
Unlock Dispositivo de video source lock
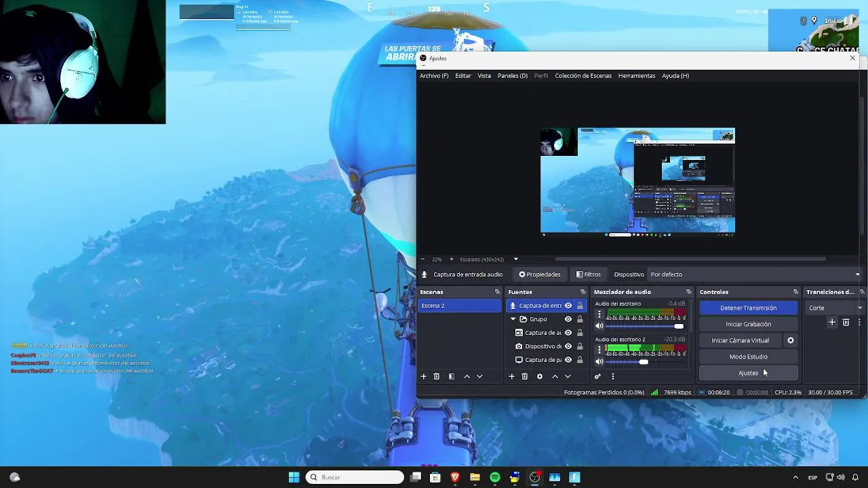(x=580, y=346)
